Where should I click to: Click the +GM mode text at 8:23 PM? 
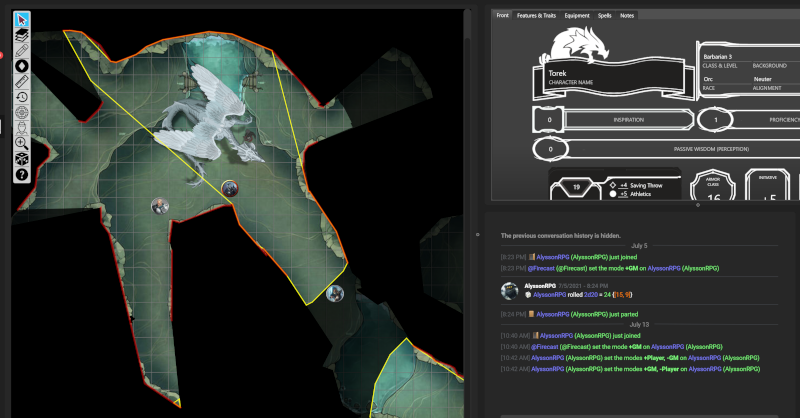click(x=631, y=268)
